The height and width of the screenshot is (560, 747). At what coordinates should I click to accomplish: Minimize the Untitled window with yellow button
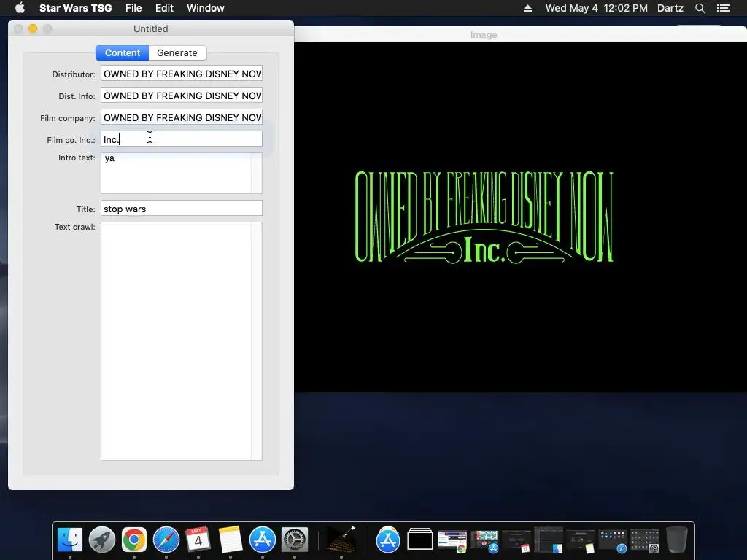[x=33, y=28]
